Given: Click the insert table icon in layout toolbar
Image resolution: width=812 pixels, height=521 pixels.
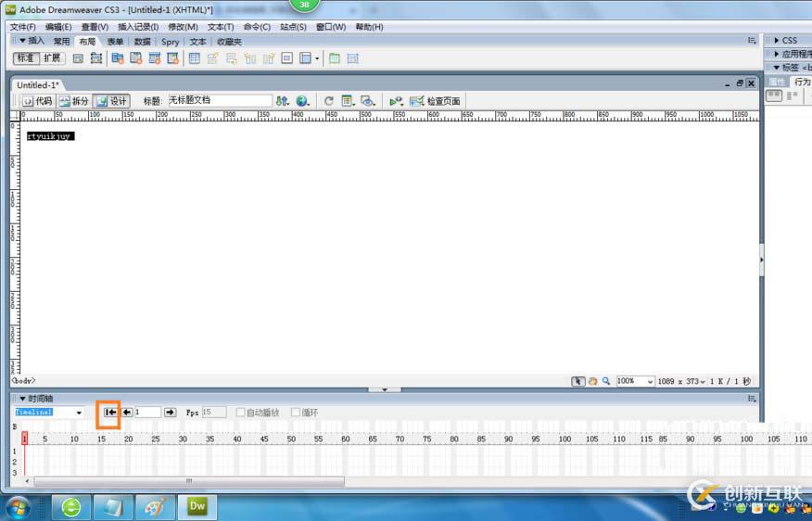Looking at the screenshot, I should 195,58.
